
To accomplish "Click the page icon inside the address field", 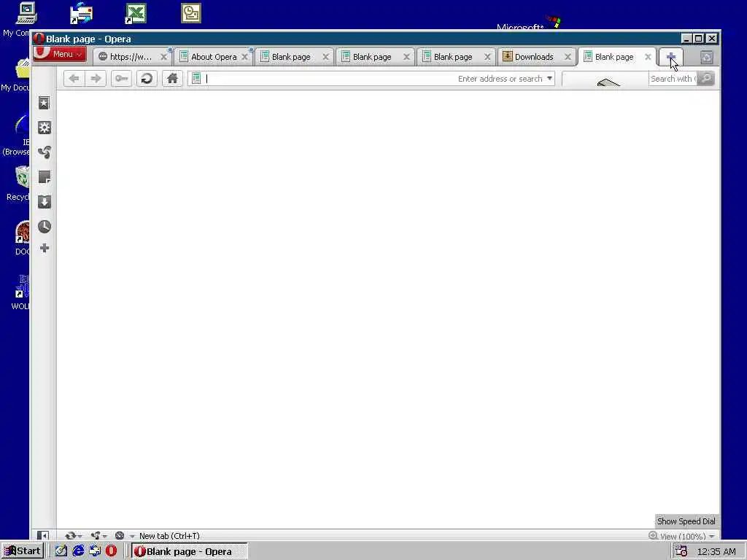I will click(196, 79).
